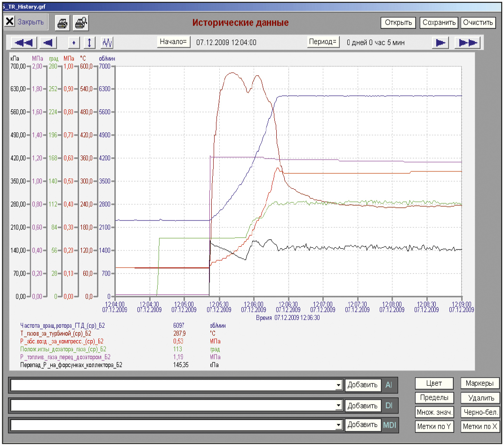
Task: Expand the AI signal dropdown
Action: coord(338,385)
